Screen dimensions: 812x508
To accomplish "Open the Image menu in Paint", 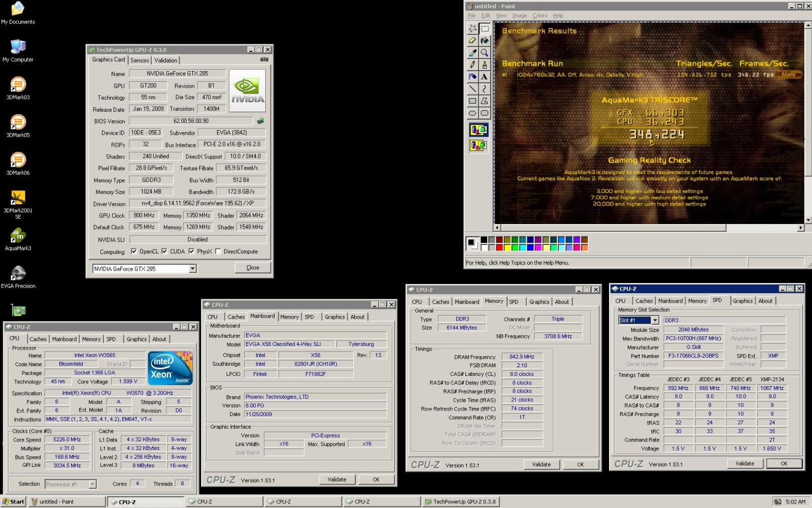I will pos(520,16).
